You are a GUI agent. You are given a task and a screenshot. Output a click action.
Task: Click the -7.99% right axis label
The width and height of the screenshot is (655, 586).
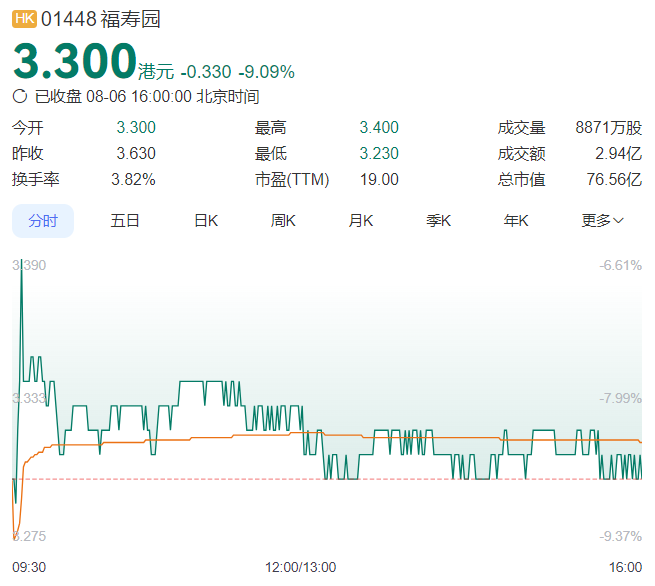tap(620, 398)
